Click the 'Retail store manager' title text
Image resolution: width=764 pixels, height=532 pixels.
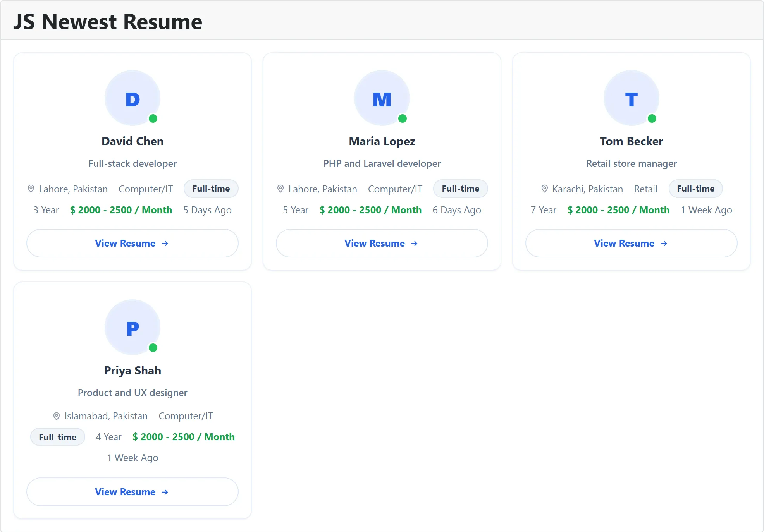pyautogui.click(x=632, y=163)
